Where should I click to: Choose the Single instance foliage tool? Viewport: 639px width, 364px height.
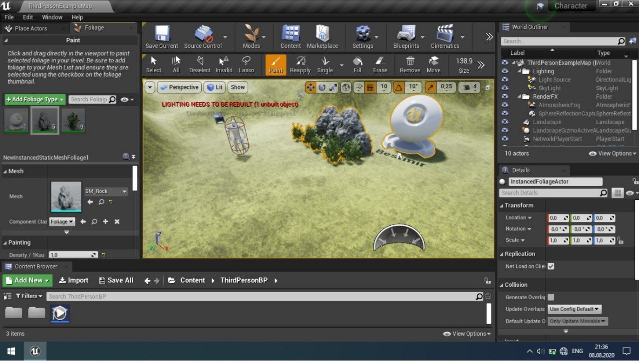click(x=325, y=65)
